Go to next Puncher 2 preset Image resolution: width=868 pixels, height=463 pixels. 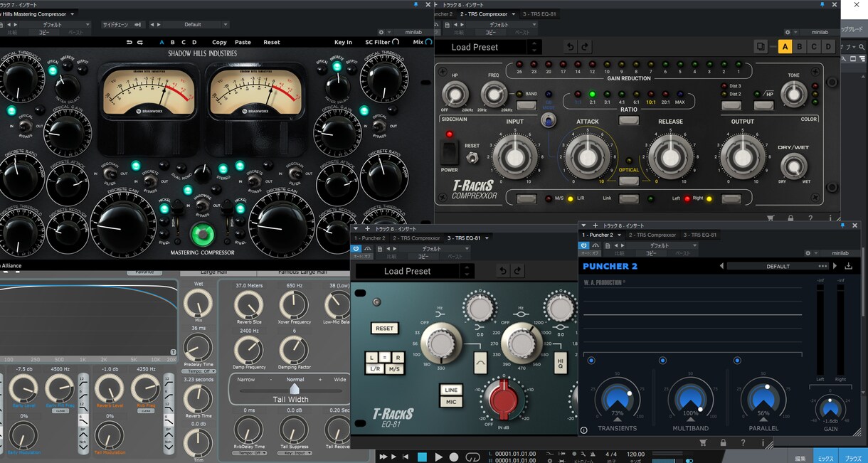coord(833,266)
